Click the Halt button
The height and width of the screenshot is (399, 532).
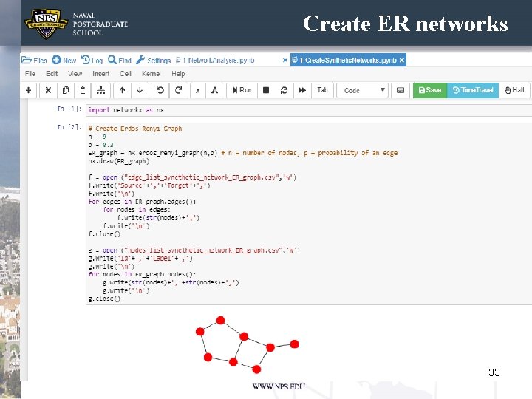pyautogui.click(x=514, y=90)
